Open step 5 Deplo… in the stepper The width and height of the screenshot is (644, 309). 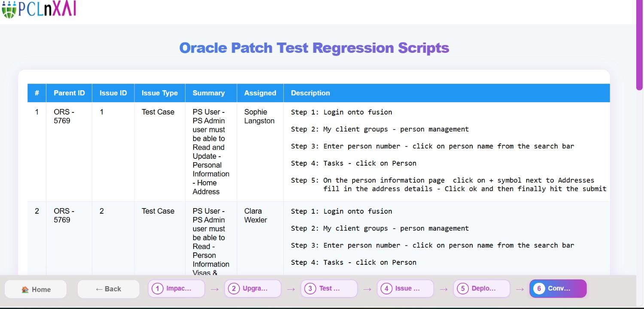[x=482, y=288]
